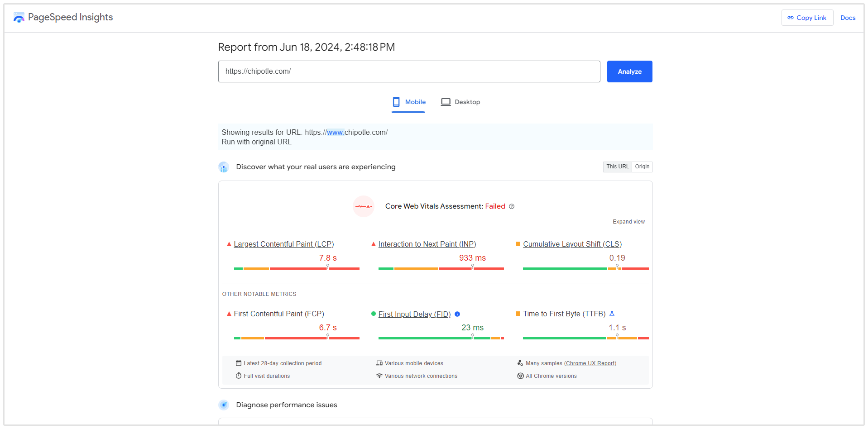Viewport: 868px width, 429px height.
Task: Select the Desktop results tab
Action: pos(460,102)
